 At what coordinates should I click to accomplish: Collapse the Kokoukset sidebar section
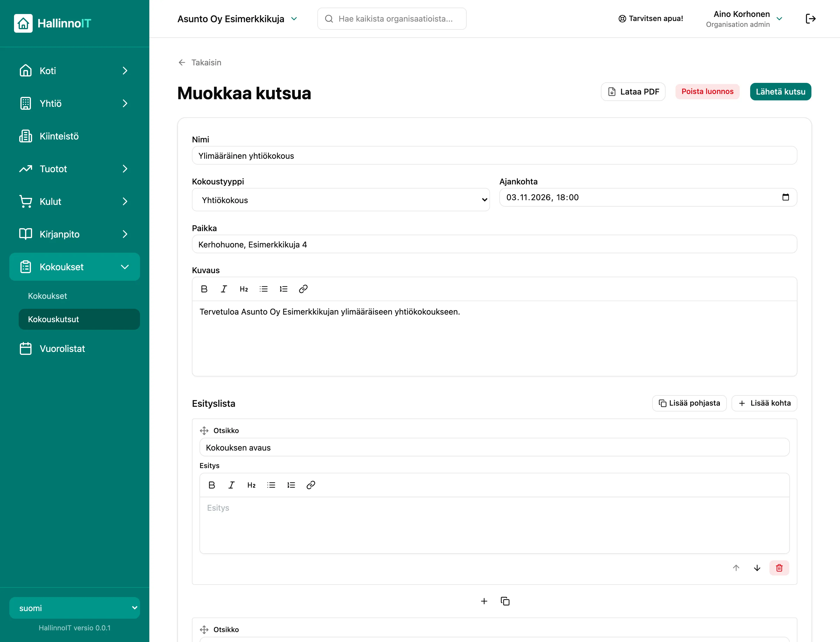pos(74,267)
